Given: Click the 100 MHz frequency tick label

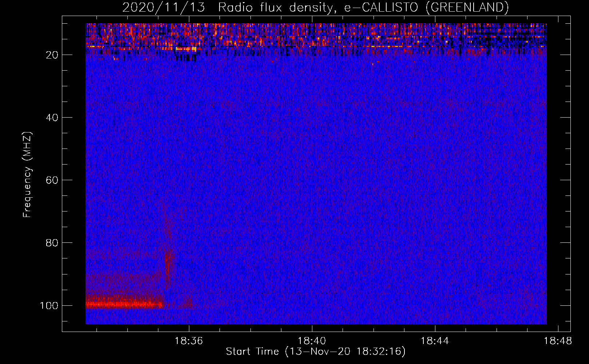Looking at the screenshot, I should 49,305.
